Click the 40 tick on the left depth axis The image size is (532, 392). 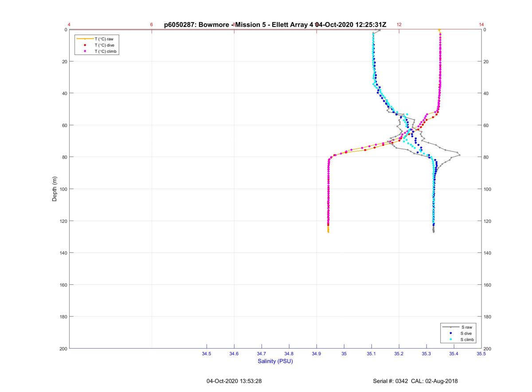tap(64, 93)
